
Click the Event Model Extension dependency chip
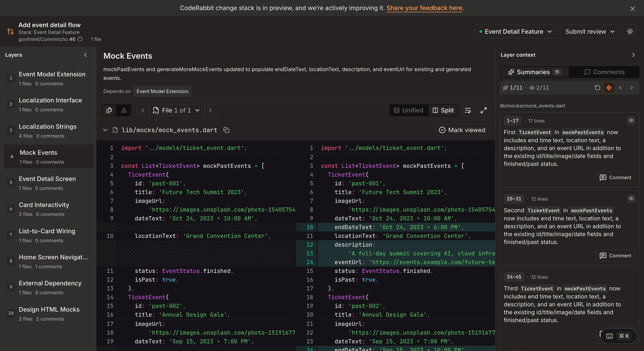click(162, 91)
